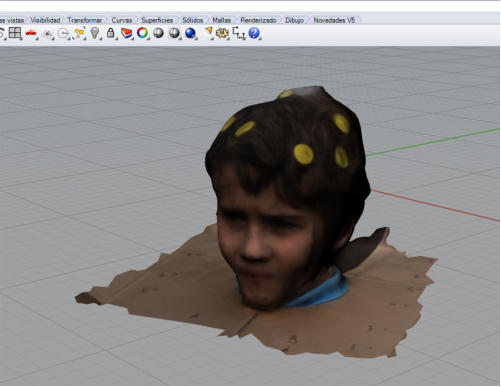Image resolution: width=501 pixels, height=387 pixels.
Task: Open the gear options icon
Action: [222, 33]
